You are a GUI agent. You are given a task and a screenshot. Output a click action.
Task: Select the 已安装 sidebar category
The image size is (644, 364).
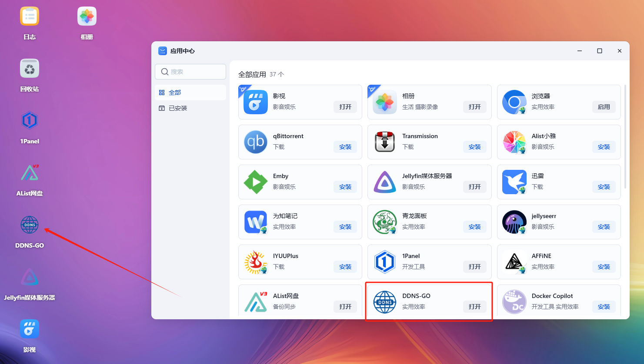[190, 108]
